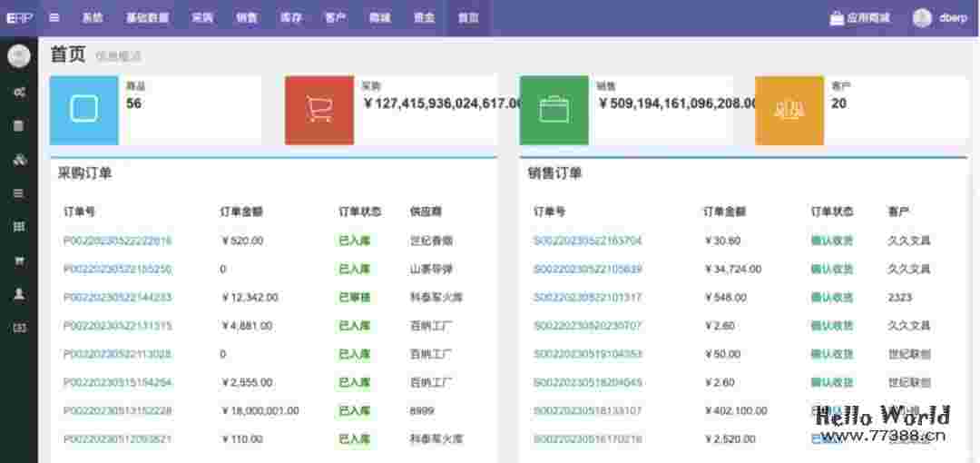
Task: Click the blue 商品 square tile icon
Action: 83,110
